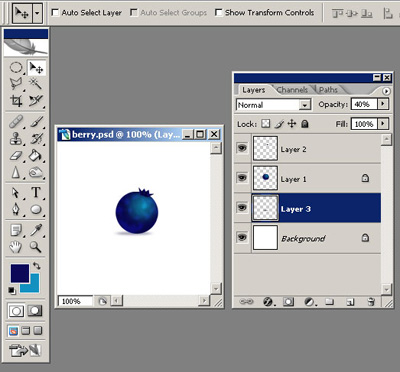
Task: Open the tool preset picker arrow
Action: tap(37, 13)
